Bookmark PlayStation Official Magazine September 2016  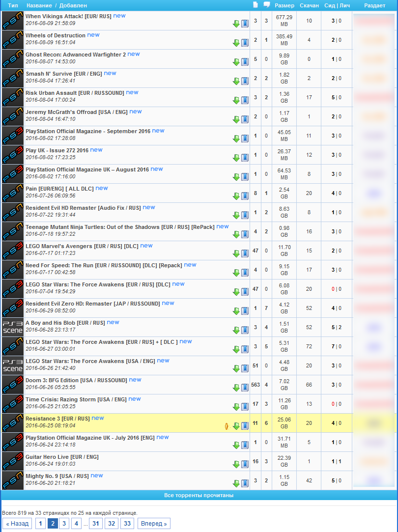(x=245, y=139)
